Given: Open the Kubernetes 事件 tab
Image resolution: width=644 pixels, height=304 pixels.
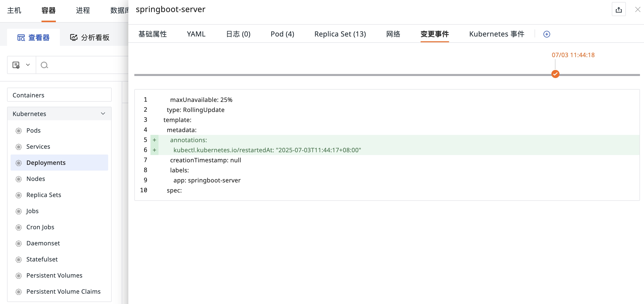Looking at the screenshot, I should [x=497, y=34].
